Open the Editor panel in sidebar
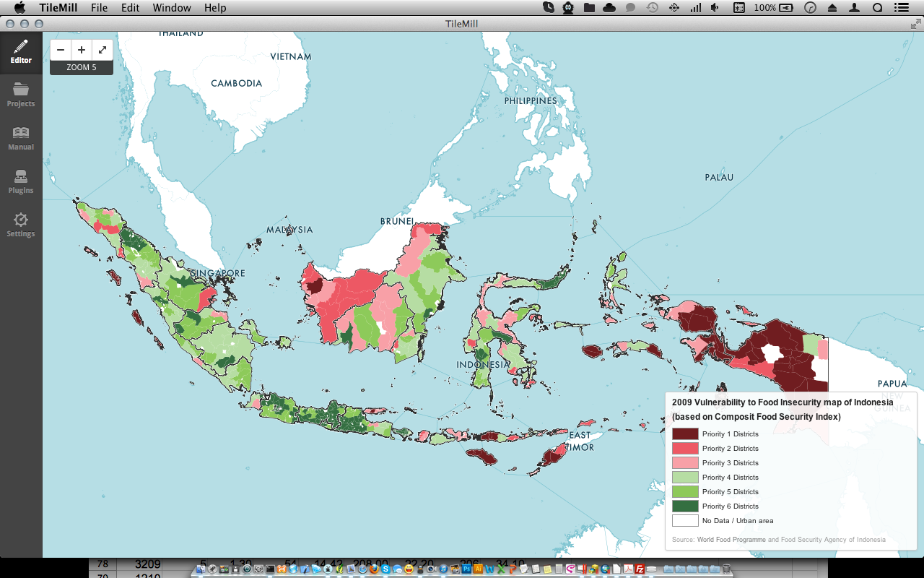 [21, 52]
